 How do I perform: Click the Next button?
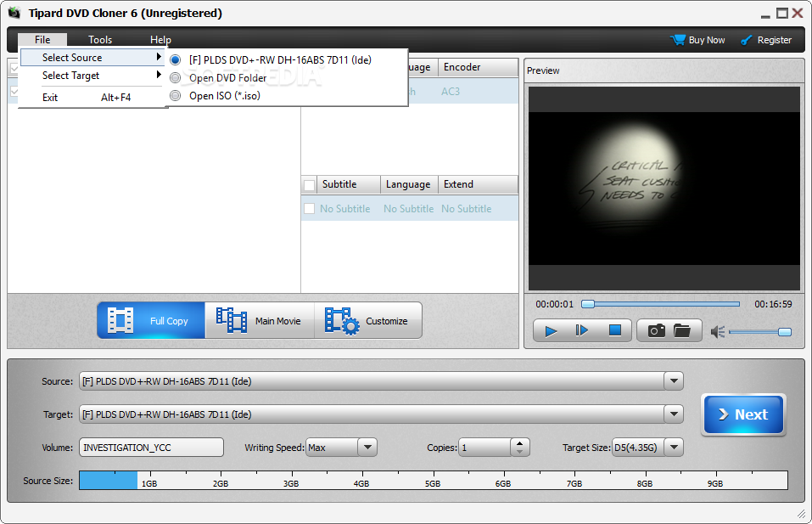[x=743, y=414]
